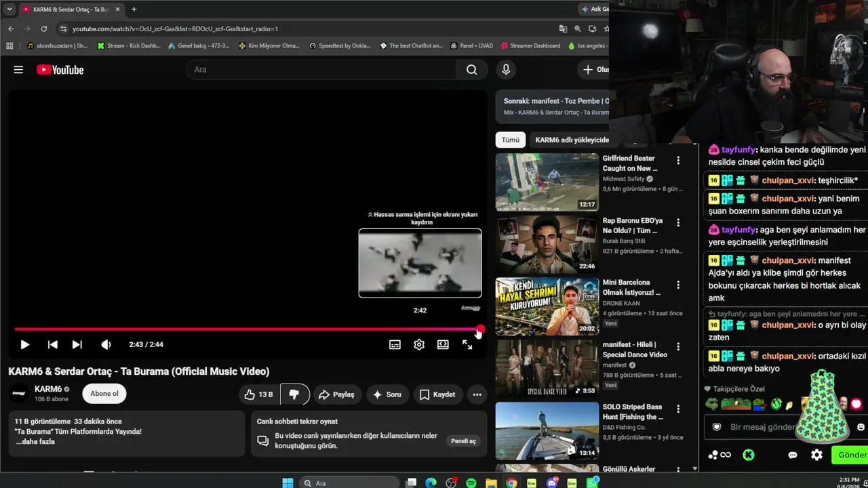Mute the video volume

pos(106,344)
